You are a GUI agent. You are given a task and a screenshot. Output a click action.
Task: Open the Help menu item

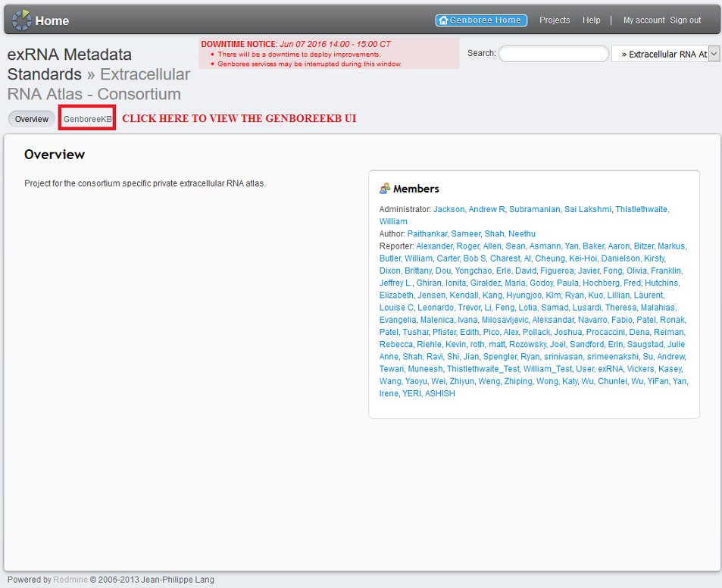pyautogui.click(x=592, y=20)
